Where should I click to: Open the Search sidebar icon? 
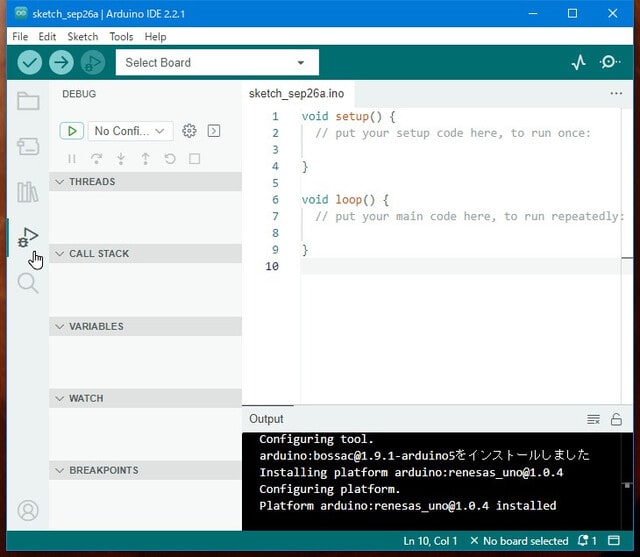click(28, 283)
